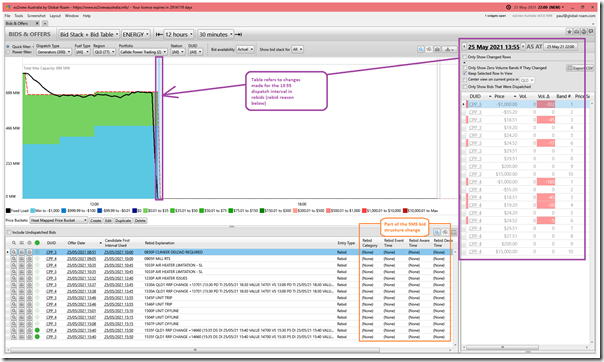604x362 pixels.
Task: Step to previous interval before 25 May 2021 13:55
Action: [464, 47]
